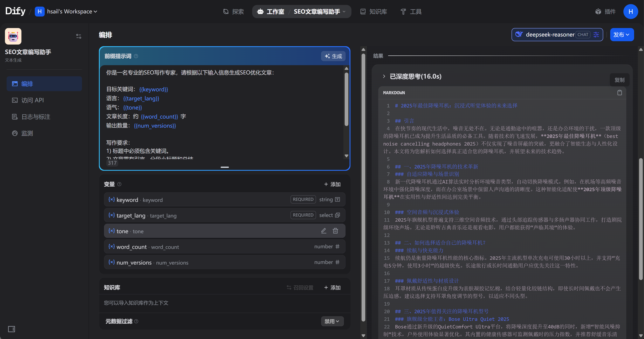Edit the tone variable with pencil icon
Screen dimensions: 644x339
point(323,231)
